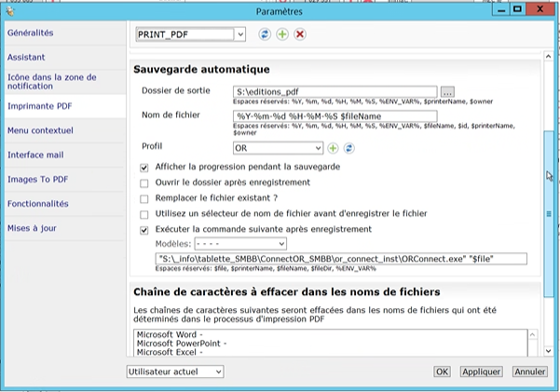Click the green add printer icon
Viewport: 560px width, 392px height.
[281, 34]
